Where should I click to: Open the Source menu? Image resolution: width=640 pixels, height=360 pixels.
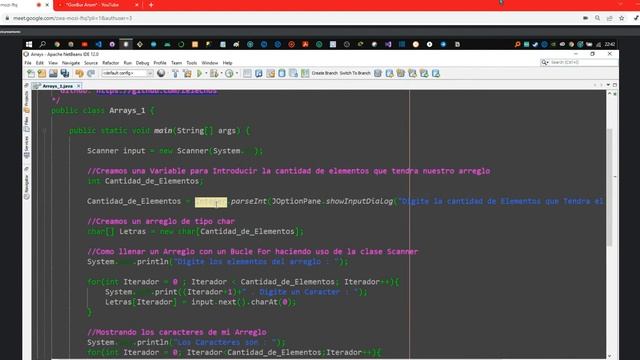point(91,63)
